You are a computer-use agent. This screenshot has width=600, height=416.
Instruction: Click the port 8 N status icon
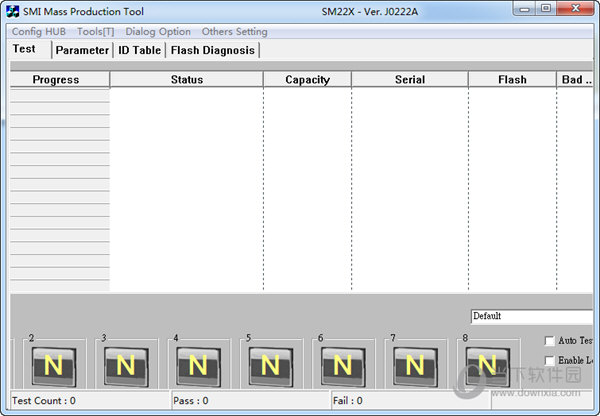pos(488,366)
